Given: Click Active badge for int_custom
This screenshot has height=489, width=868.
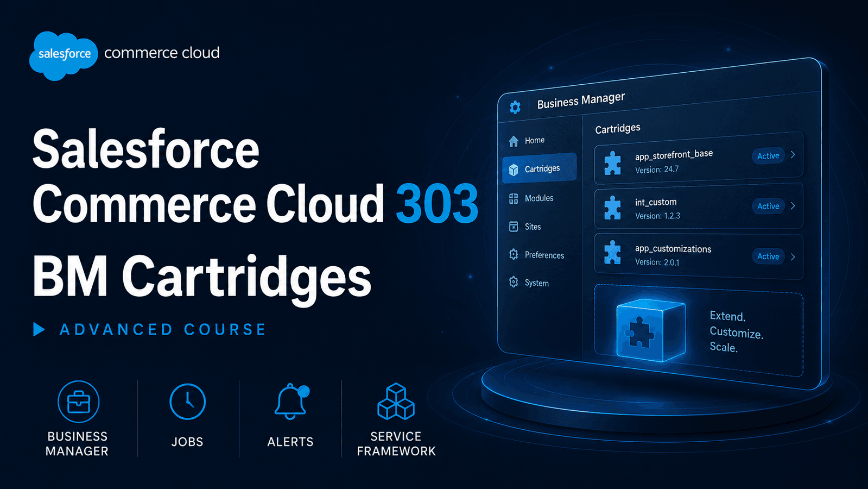Looking at the screenshot, I should coord(768,206).
